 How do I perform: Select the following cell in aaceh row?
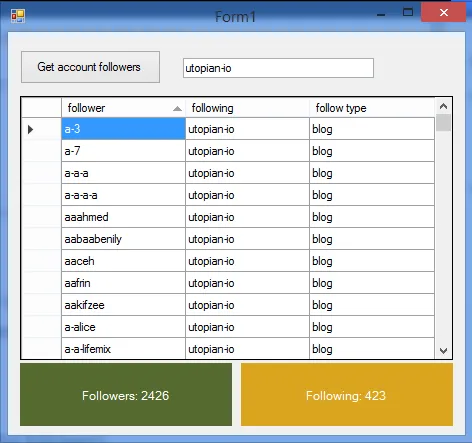point(247,261)
